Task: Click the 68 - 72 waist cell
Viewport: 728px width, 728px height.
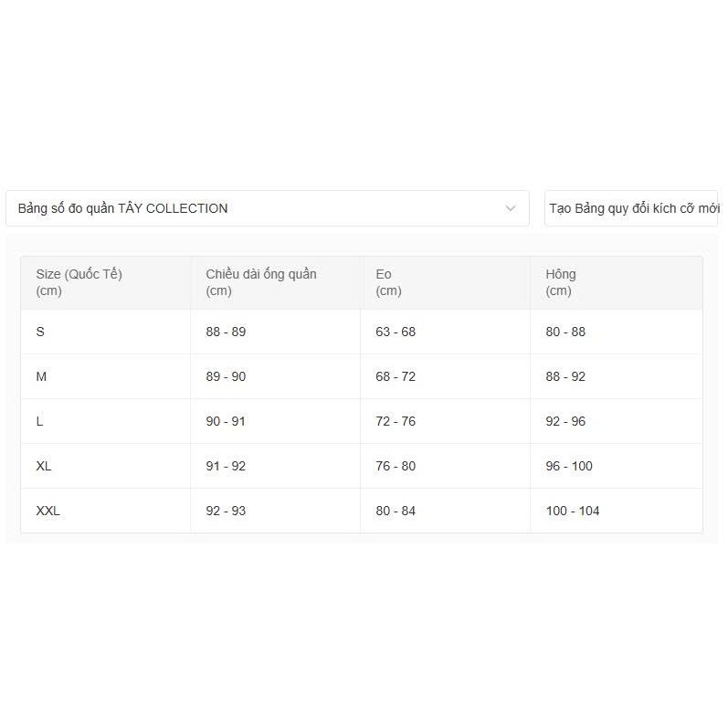Action: [x=396, y=376]
